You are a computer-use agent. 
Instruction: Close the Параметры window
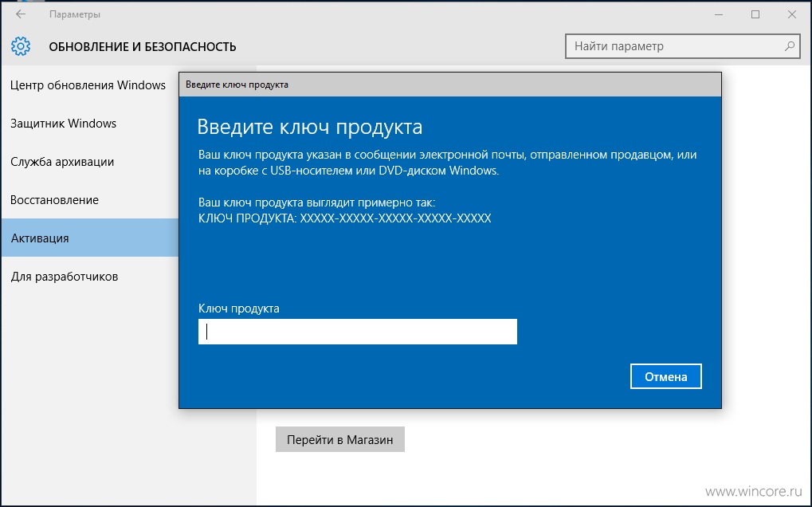tap(792, 14)
